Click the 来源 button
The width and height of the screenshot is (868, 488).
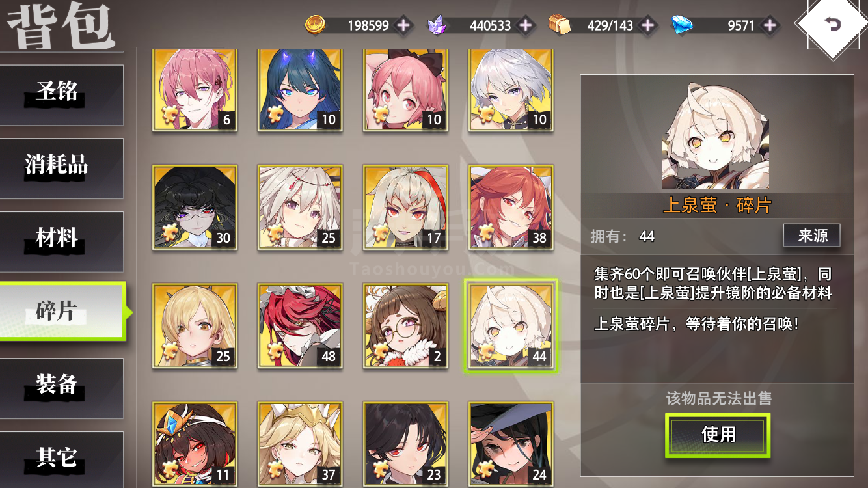pyautogui.click(x=812, y=236)
